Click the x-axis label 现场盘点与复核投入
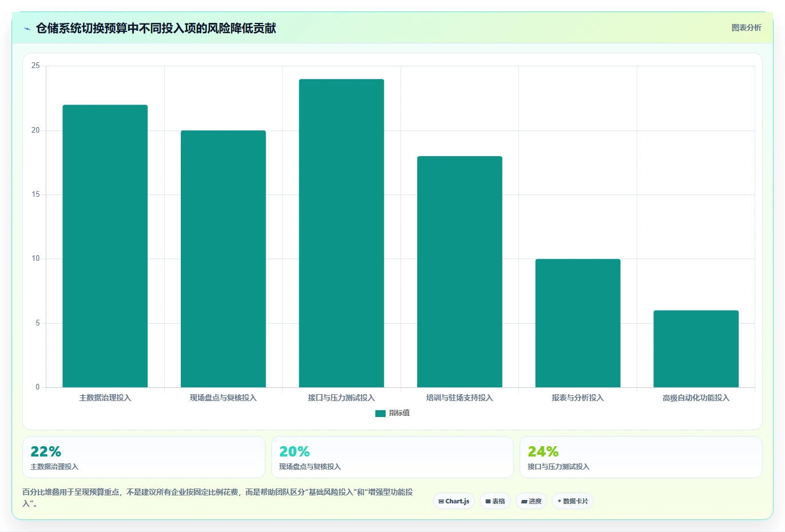Image resolution: width=785 pixels, height=532 pixels. coord(223,398)
